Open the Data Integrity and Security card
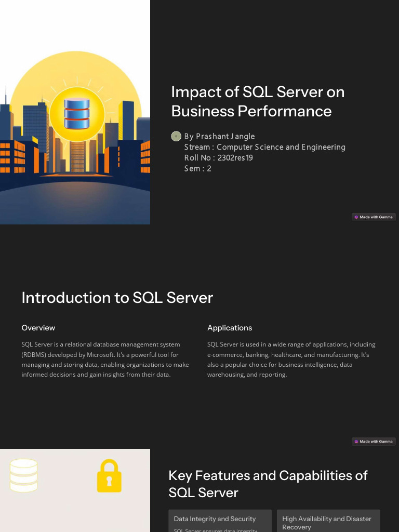 [x=220, y=521]
